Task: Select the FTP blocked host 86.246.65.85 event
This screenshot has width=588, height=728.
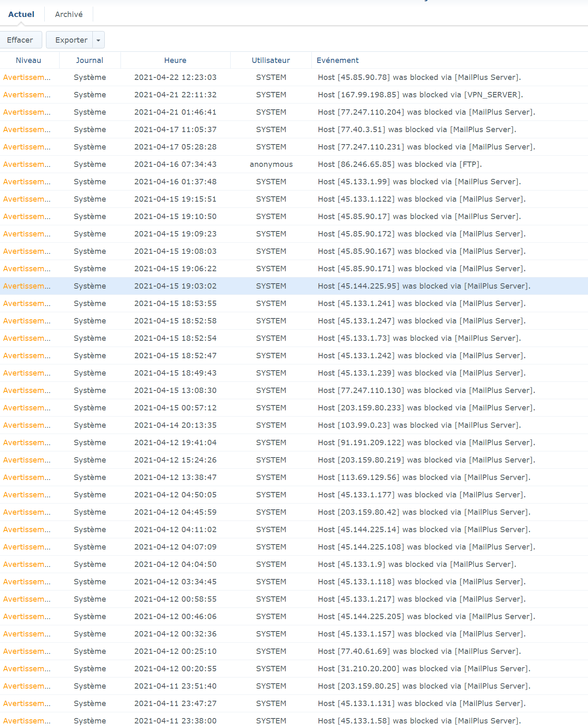Action: click(x=400, y=164)
